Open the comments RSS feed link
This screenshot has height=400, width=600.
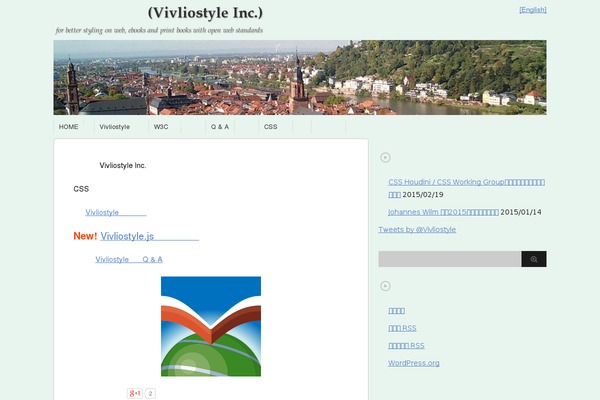406,346
